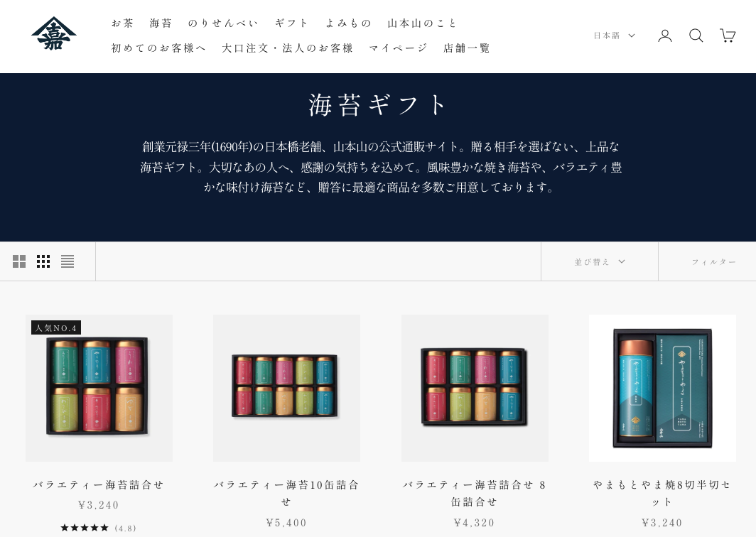This screenshot has width=756, height=537.
Task: Open the お茶 menu item
Action: coord(122,23)
